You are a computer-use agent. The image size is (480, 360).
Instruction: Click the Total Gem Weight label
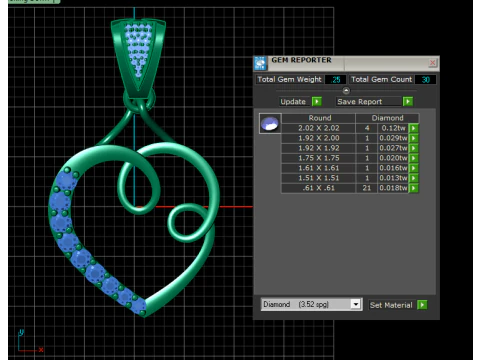(x=289, y=79)
